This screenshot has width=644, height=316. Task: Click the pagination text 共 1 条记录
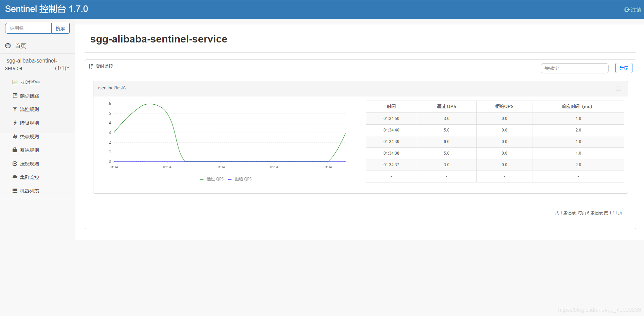coord(565,213)
